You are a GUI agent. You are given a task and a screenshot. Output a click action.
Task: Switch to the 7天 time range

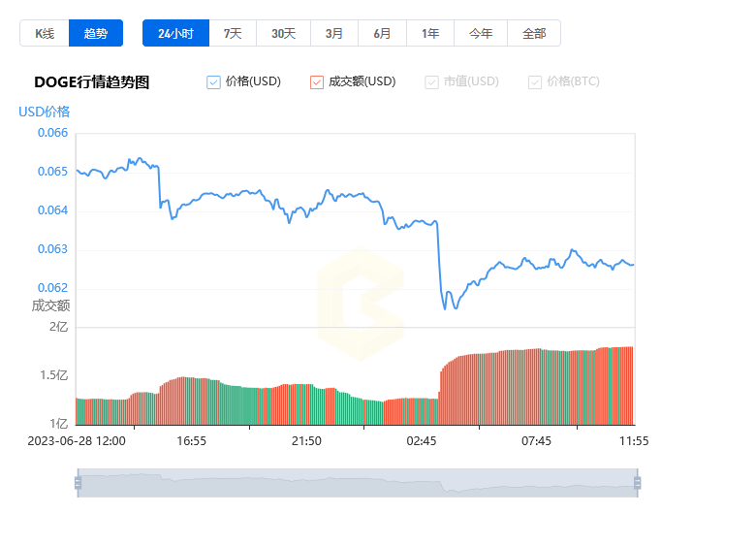tap(233, 33)
